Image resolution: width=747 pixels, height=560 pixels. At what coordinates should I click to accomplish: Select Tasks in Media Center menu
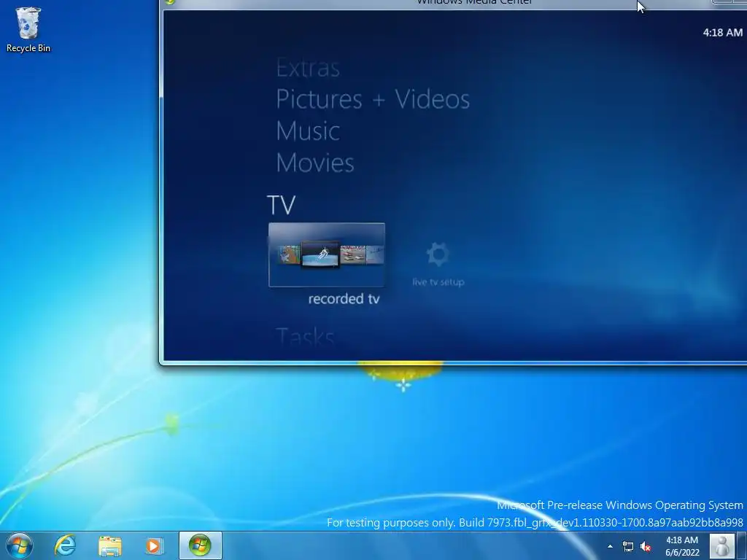click(305, 336)
